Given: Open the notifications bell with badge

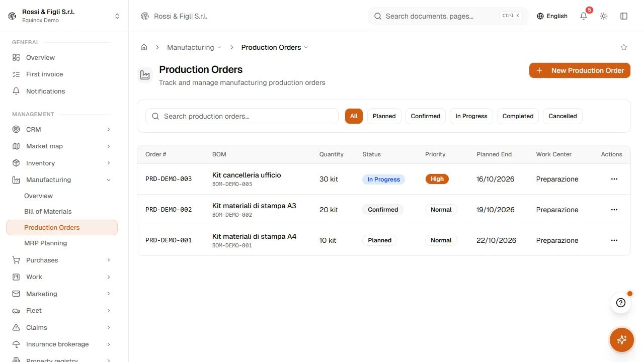Looking at the screenshot, I should coord(584,16).
